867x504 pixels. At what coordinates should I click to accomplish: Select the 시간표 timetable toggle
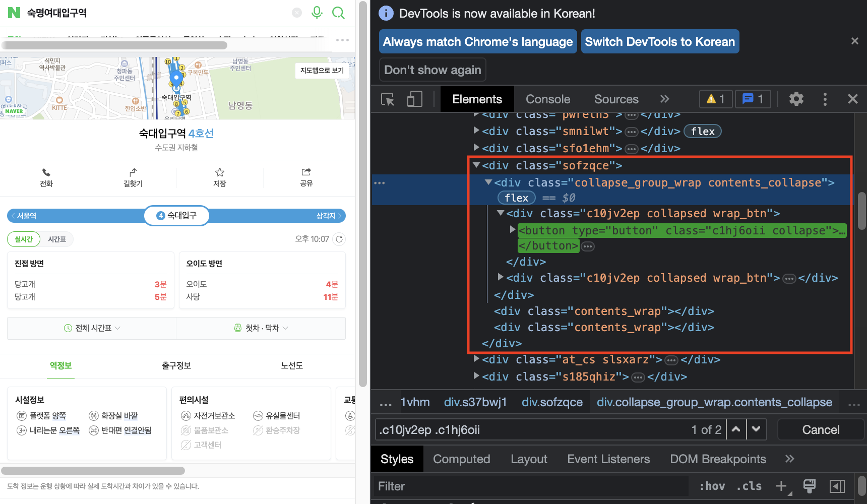57,239
